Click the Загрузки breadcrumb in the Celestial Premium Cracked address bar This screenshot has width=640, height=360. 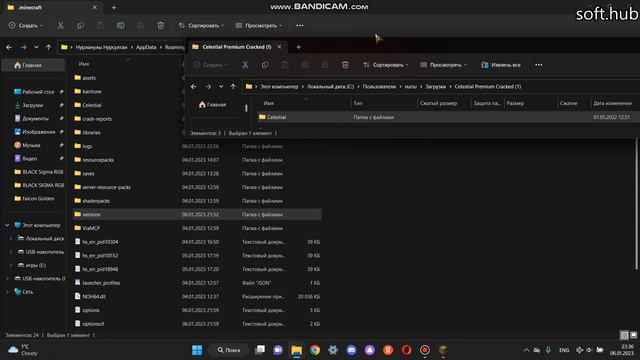[436, 87]
